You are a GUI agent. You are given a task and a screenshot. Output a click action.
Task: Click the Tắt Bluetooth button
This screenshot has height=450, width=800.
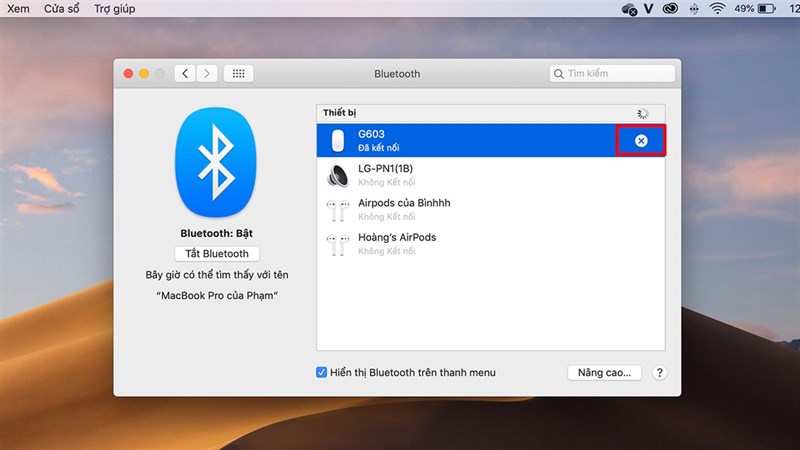point(217,254)
